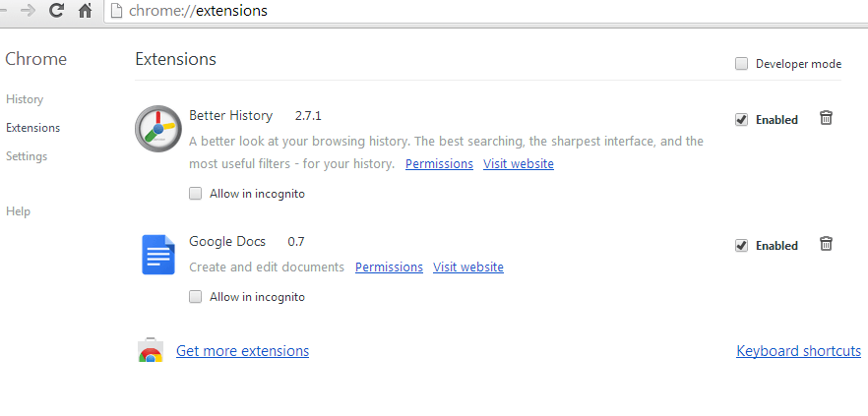
Task: View Permissions for Better History
Action: [x=439, y=164]
